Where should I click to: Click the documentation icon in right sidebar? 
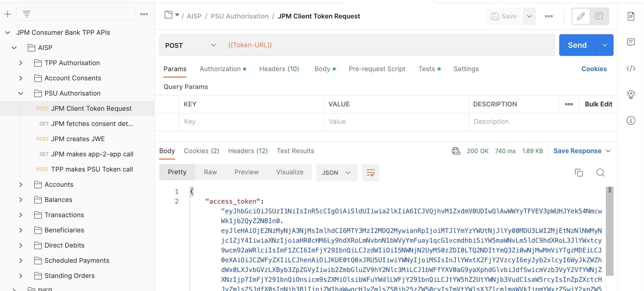[x=631, y=16]
